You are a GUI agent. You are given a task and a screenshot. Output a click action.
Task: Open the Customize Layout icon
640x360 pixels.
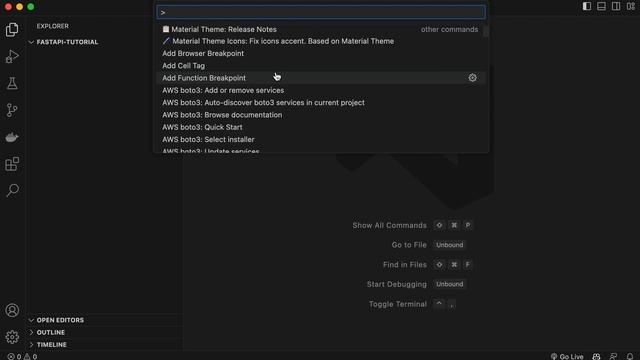(631, 6)
